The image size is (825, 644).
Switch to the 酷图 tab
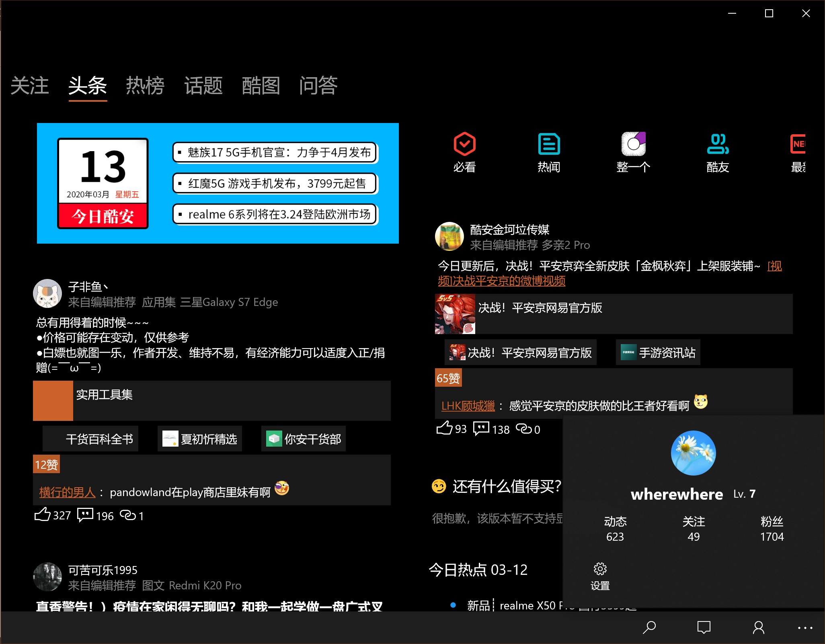point(261,86)
